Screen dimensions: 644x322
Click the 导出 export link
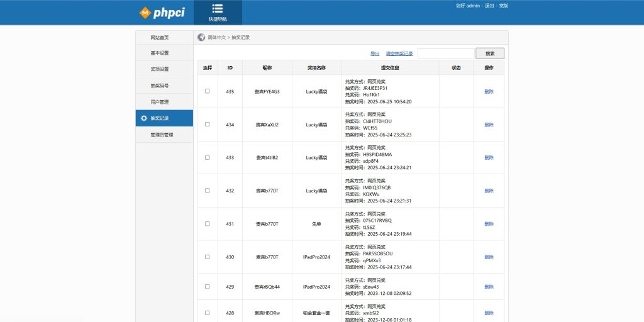pyautogui.click(x=375, y=54)
